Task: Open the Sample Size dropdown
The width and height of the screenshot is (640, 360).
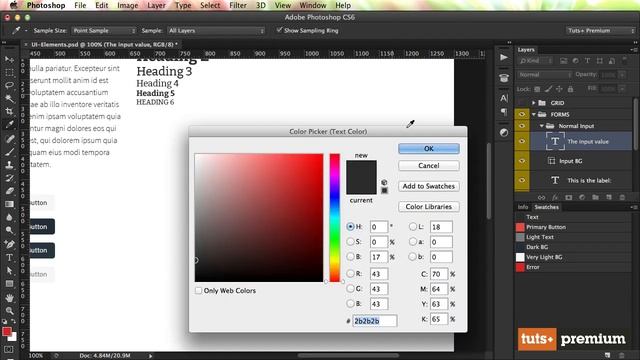Action: click(104, 31)
